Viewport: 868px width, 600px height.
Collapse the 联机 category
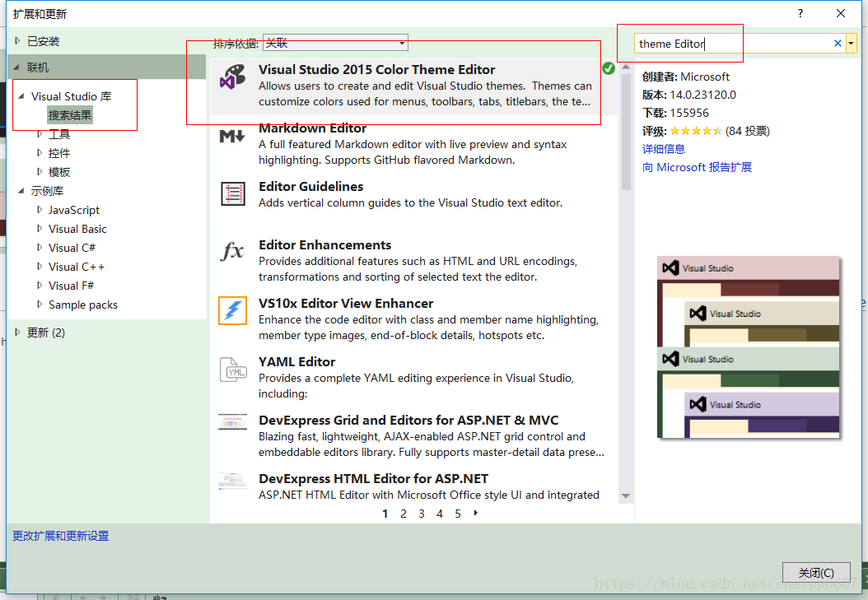(x=16, y=67)
